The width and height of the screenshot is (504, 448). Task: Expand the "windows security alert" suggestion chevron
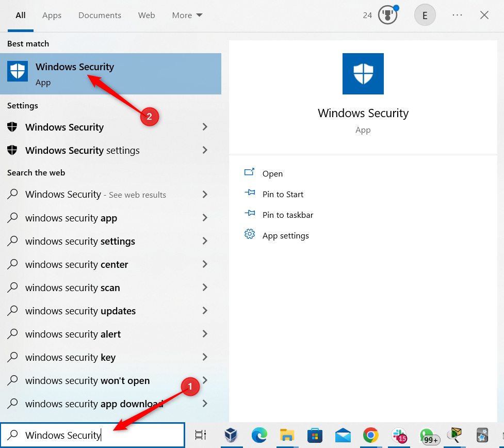click(205, 334)
